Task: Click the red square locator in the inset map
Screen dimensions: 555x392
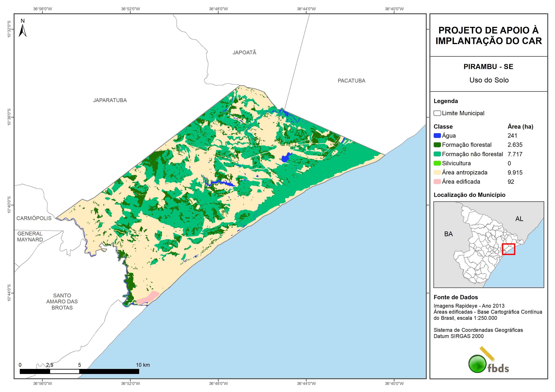Action: pos(508,249)
